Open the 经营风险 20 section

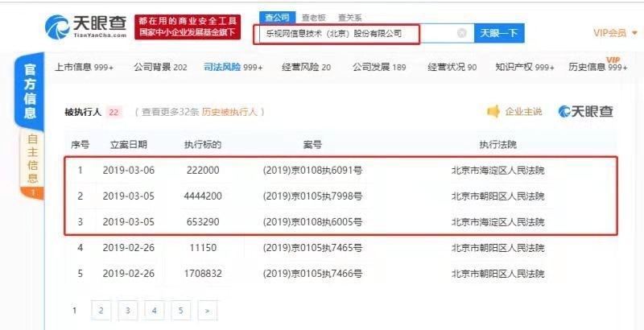[x=304, y=67]
